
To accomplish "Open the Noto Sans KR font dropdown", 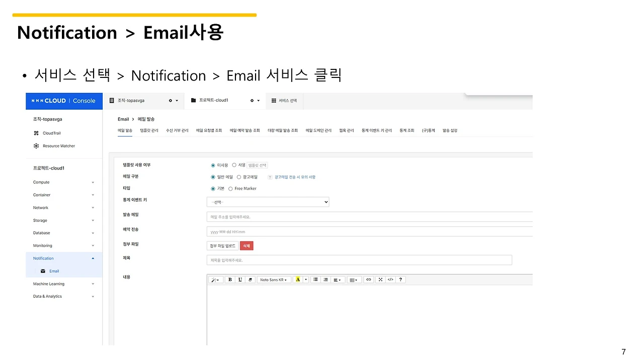I will point(274,280).
